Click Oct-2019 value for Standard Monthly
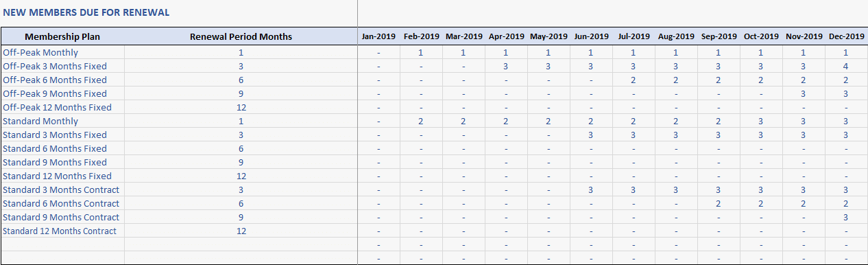This screenshot has height=265, width=868. point(761,121)
